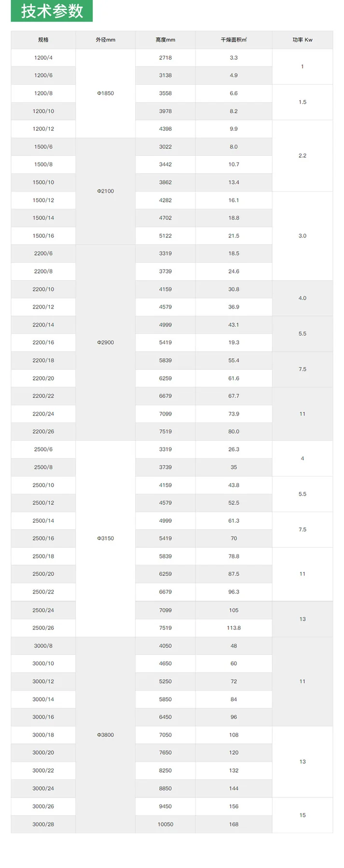Viewport: 344px width, 868px height.
Task: Select the 规格 column header
Action: (x=43, y=40)
